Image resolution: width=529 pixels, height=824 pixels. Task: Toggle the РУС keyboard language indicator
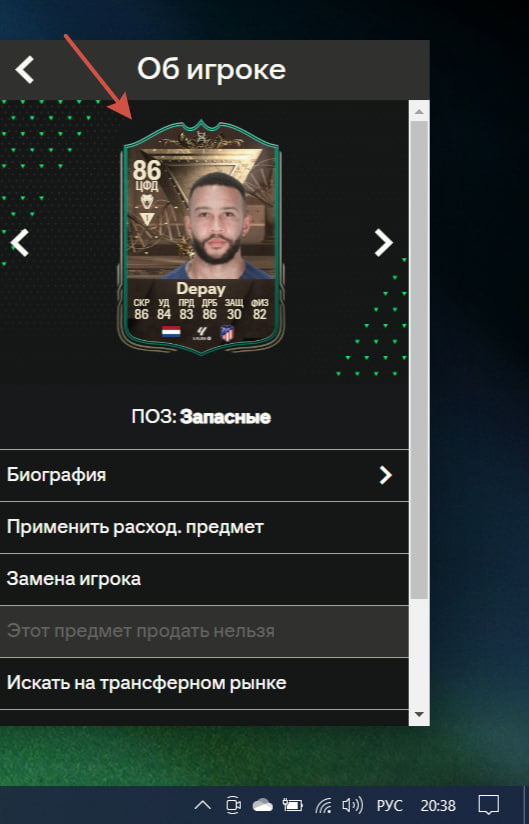coord(389,805)
